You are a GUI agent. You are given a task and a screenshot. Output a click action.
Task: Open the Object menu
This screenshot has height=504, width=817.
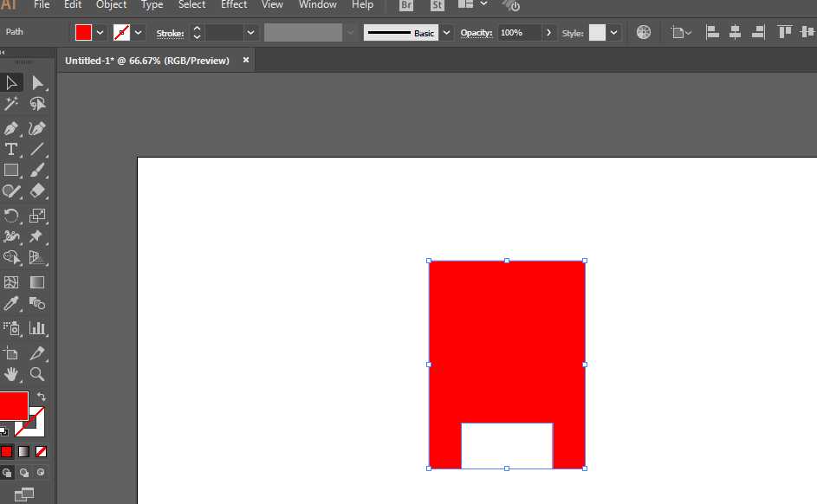pyautogui.click(x=111, y=5)
